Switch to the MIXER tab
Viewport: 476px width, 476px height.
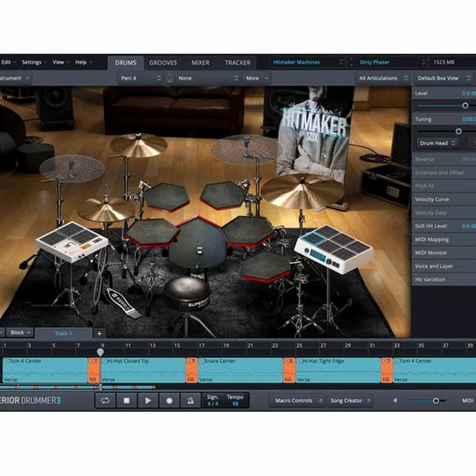(x=200, y=63)
